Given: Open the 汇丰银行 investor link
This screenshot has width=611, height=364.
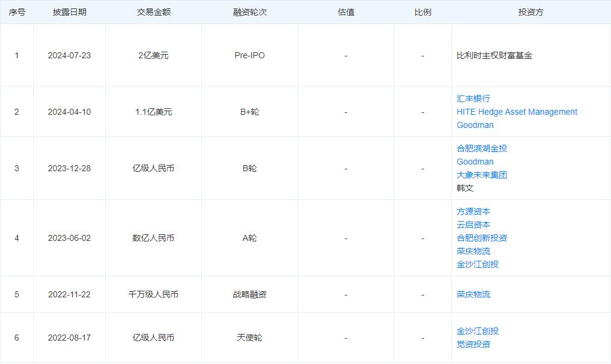Looking at the screenshot, I should click(x=473, y=99).
